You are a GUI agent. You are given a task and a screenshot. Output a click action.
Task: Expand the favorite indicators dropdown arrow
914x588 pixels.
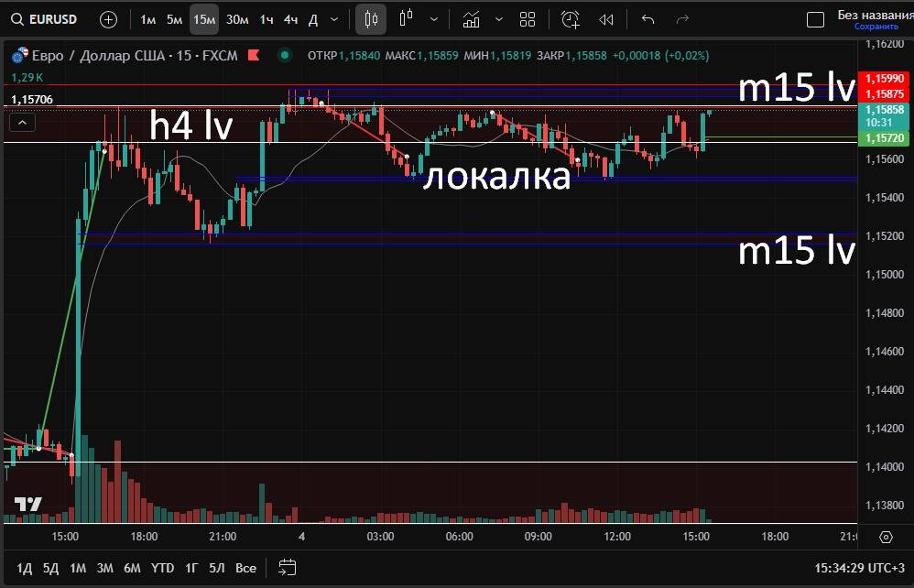[498, 19]
